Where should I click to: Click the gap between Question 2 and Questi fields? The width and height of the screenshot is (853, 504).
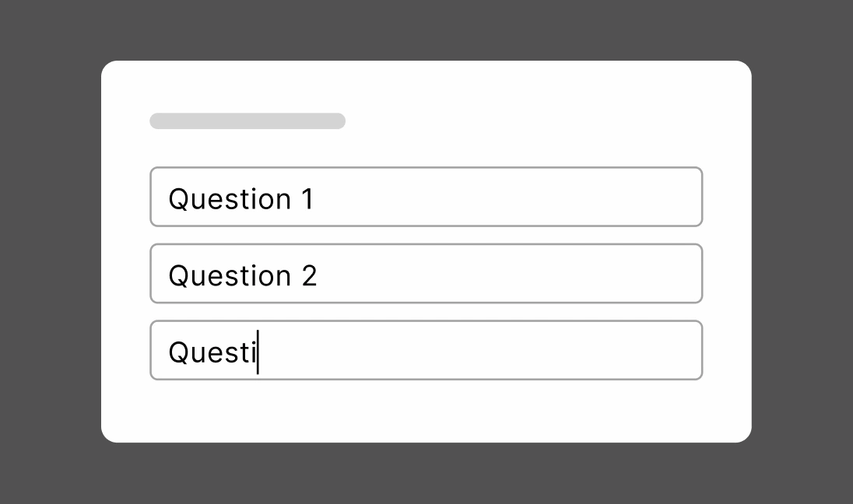[x=426, y=312]
